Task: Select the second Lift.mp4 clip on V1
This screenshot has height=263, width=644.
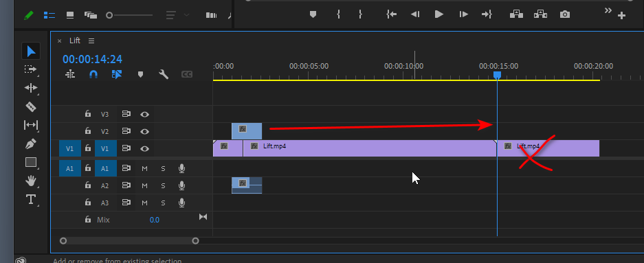Action: pyautogui.click(x=548, y=148)
